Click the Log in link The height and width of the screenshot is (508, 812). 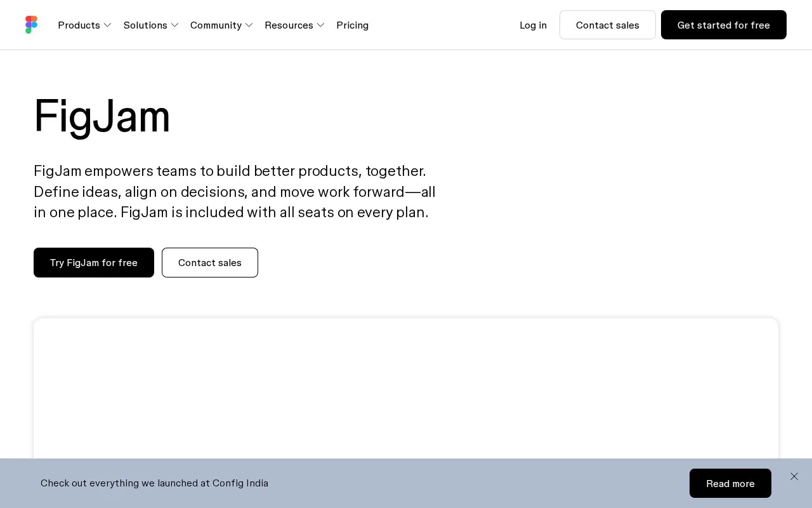(533, 25)
